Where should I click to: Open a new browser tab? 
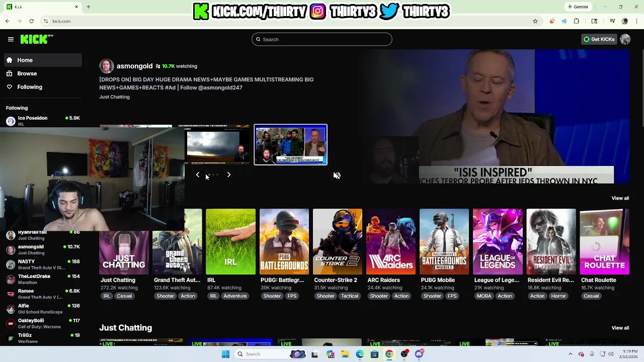point(88,7)
